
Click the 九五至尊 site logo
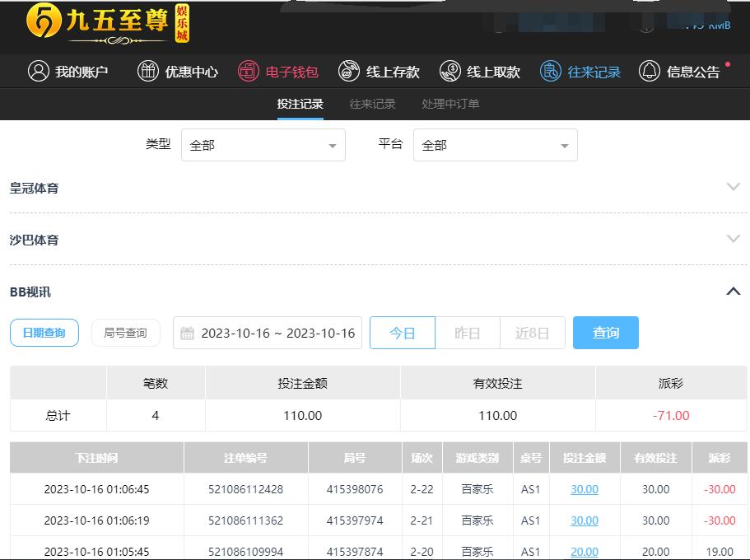coord(107,23)
